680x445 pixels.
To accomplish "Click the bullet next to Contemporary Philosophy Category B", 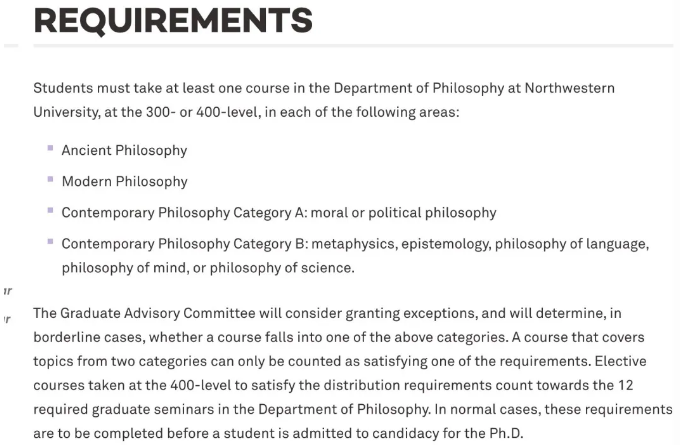I will click(50, 242).
